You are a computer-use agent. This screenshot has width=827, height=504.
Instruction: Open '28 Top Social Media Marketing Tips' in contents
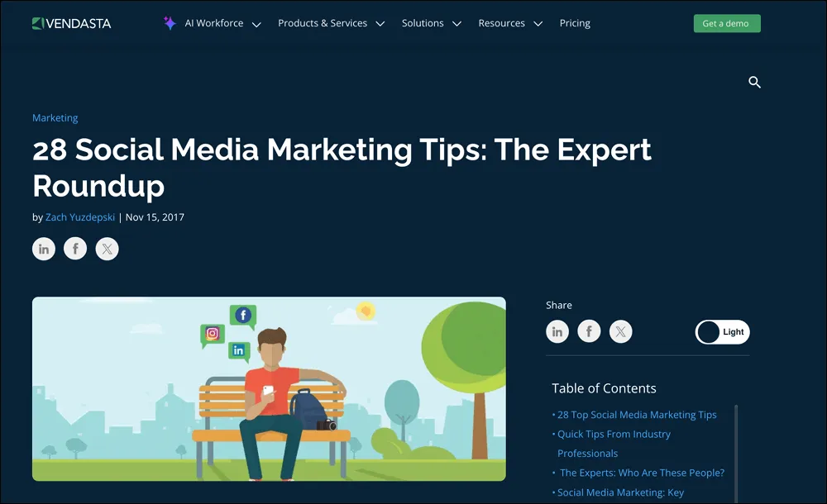(638, 415)
